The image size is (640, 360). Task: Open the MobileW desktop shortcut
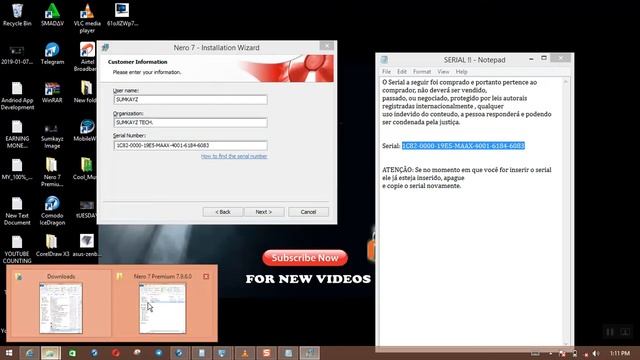tap(86, 131)
